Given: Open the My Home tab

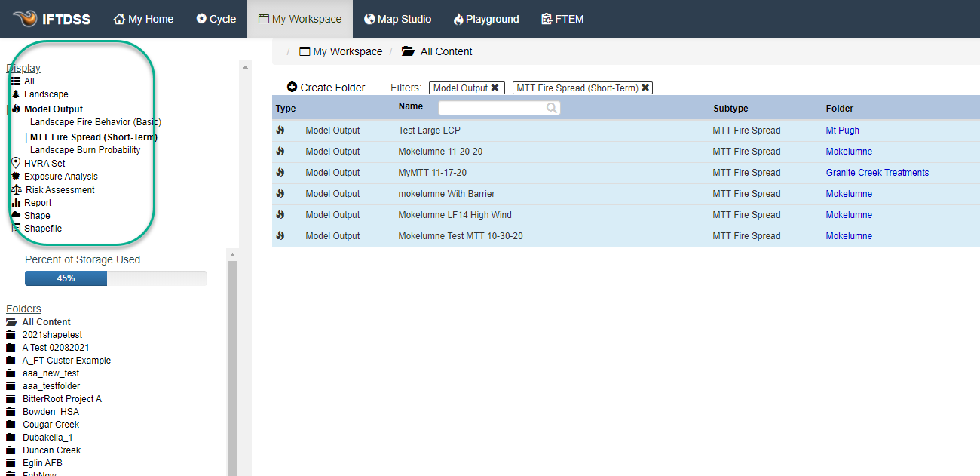Looking at the screenshot, I should click(143, 19).
